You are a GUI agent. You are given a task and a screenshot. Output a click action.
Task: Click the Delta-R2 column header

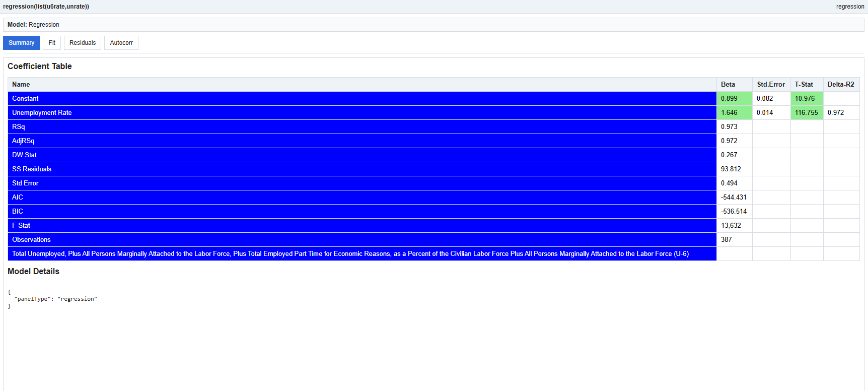(841, 85)
